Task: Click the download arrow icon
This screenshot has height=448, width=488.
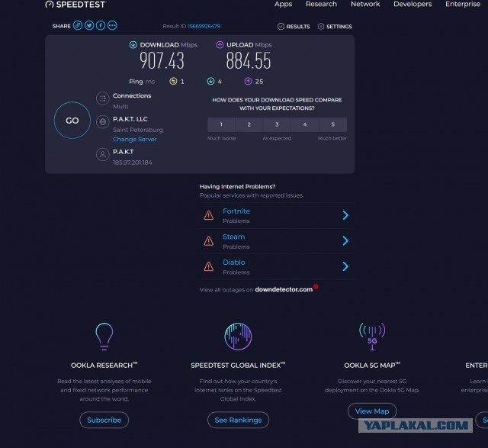Action: click(133, 45)
